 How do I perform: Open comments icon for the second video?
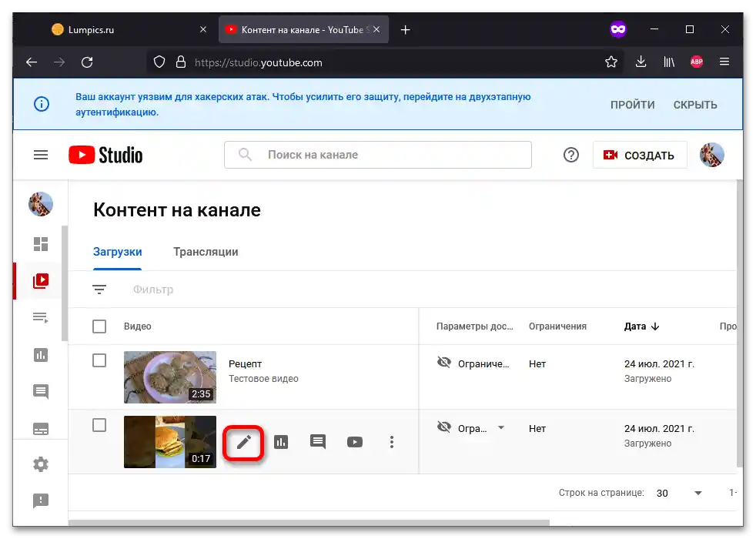pyautogui.click(x=318, y=442)
